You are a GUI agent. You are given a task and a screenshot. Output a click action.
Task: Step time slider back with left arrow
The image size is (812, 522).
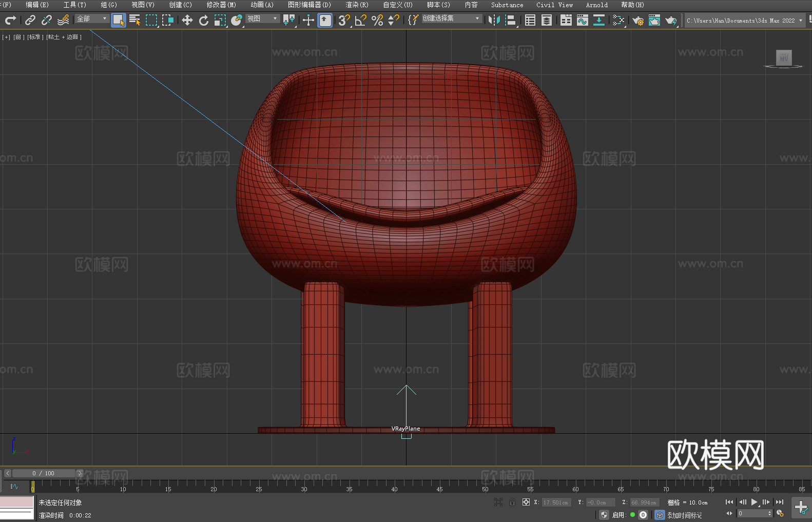pyautogui.click(x=7, y=473)
